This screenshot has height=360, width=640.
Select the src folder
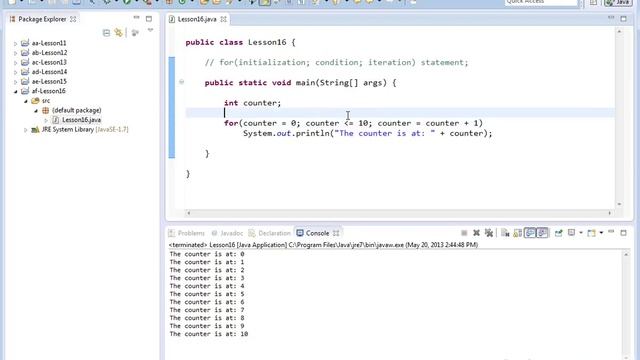(46, 100)
